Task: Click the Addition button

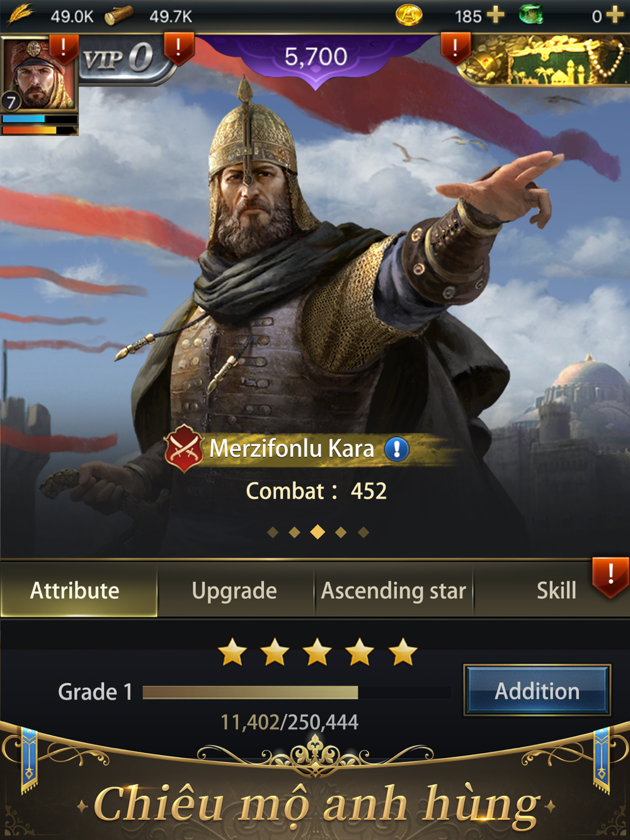Action: (537, 691)
